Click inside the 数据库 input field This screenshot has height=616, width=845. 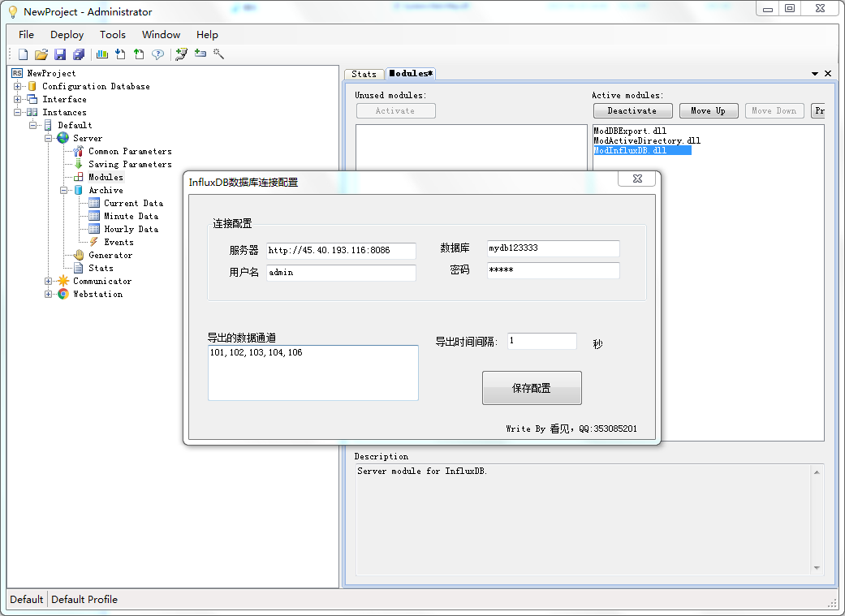(x=553, y=248)
